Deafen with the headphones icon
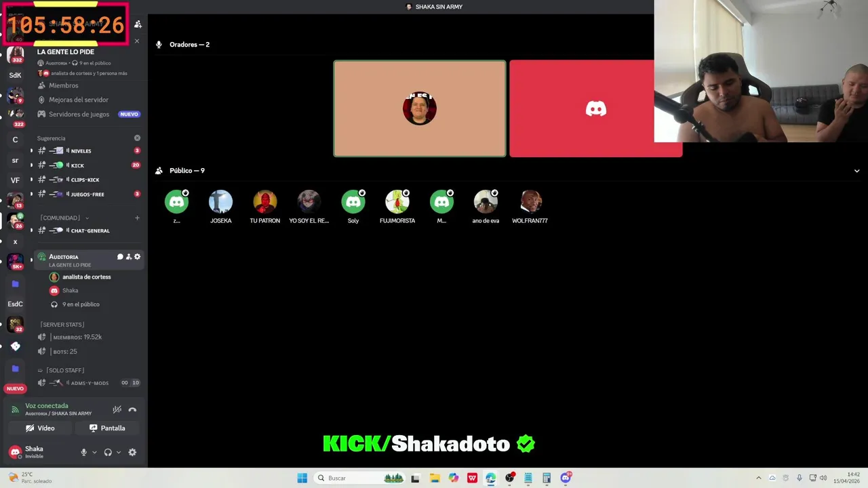The image size is (868, 488). [x=108, y=452]
